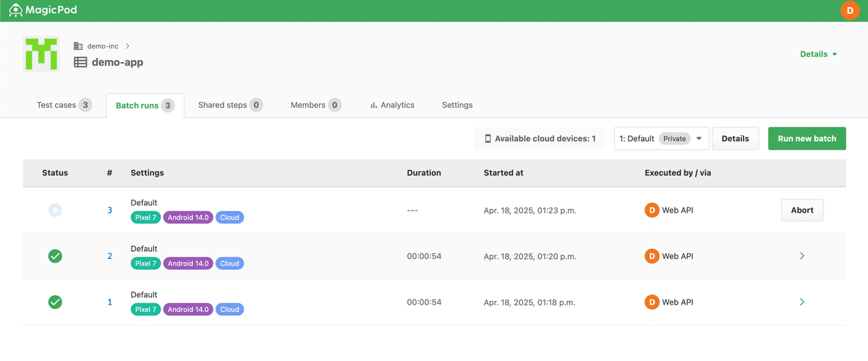Navigate to the demo-inc organization breadcrumb
The image size is (868, 361).
[102, 46]
